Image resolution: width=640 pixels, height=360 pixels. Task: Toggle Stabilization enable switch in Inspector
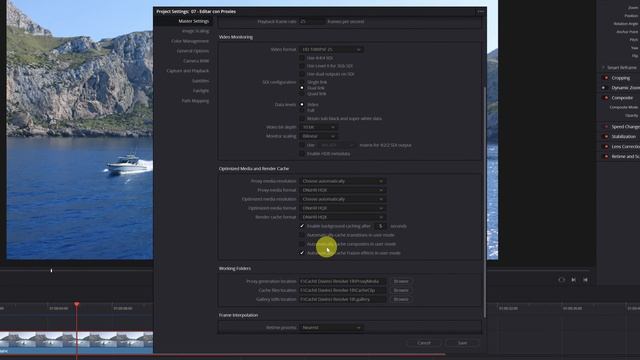(x=606, y=136)
